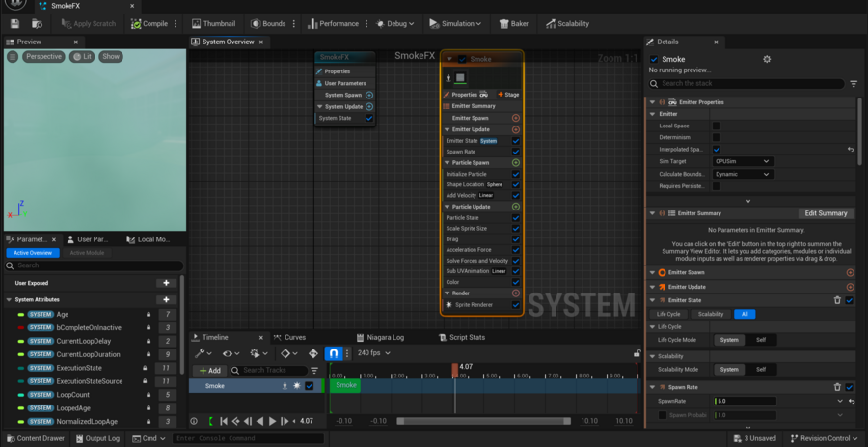Delete the Emitter State module with trash icon
Screen dimensions: 868x447
pos(837,300)
